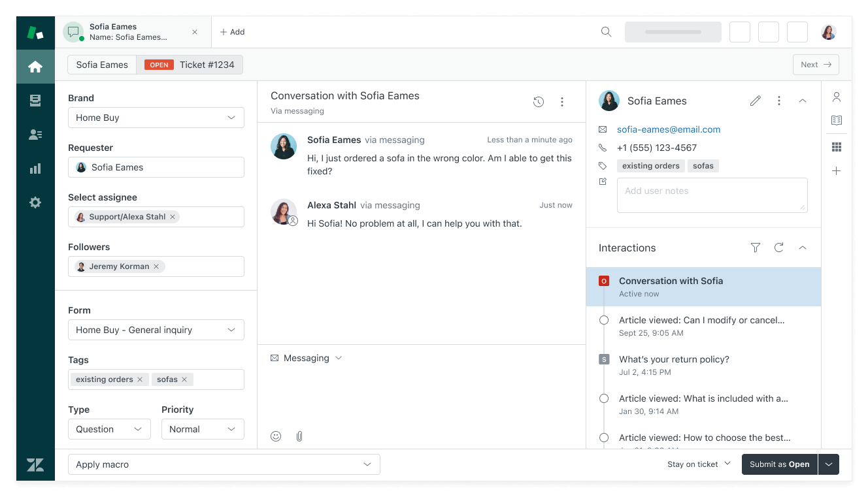Open the Apps grid in the right sidebar

point(837,146)
